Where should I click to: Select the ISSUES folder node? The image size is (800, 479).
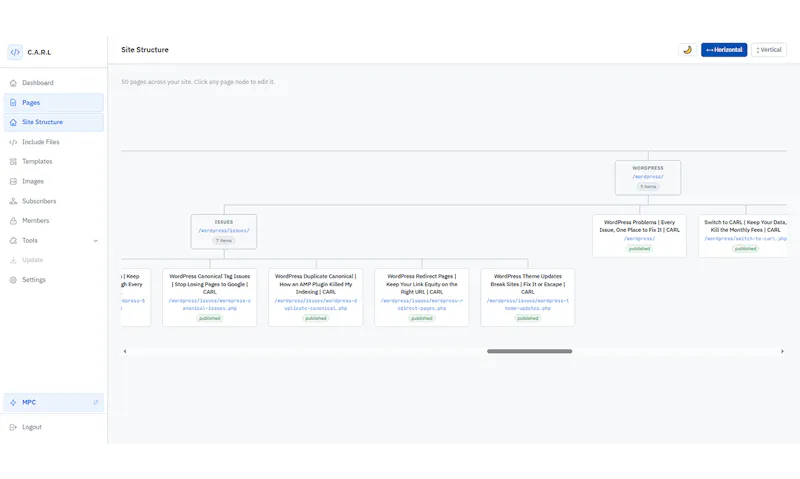[x=224, y=232]
